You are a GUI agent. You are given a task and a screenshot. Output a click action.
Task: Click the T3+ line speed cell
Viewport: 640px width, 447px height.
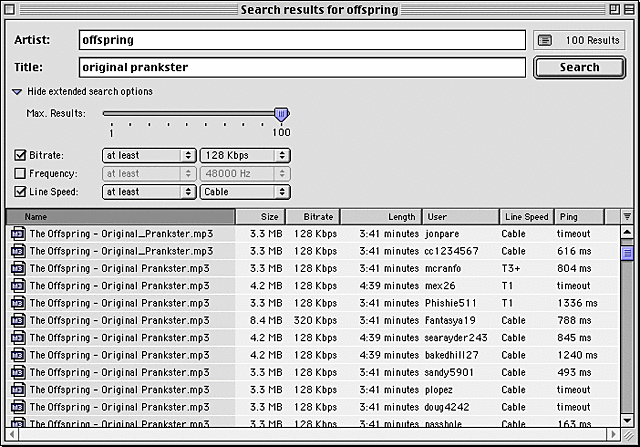click(511, 269)
